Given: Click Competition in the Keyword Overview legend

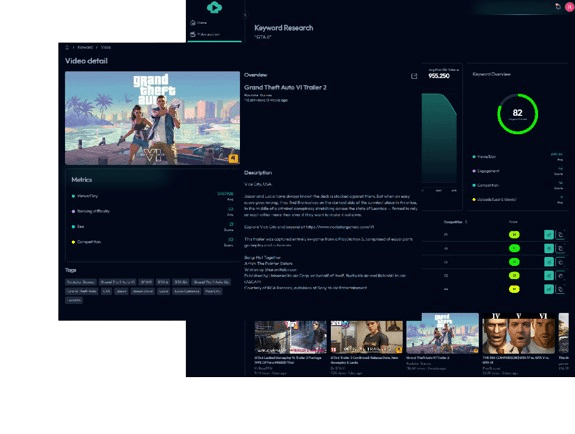Looking at the screenshot, I should coord(486,185).
